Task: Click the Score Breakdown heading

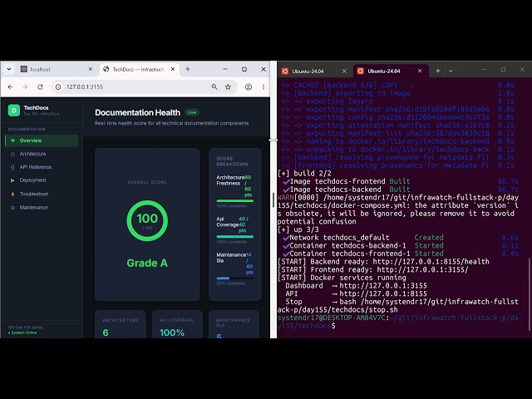Action: [x=232, y=161]
